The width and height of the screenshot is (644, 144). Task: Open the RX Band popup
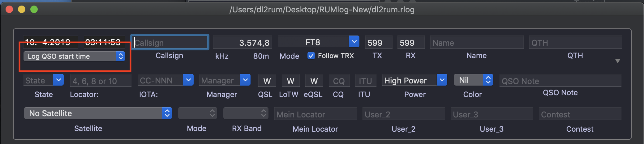(246, 113)
